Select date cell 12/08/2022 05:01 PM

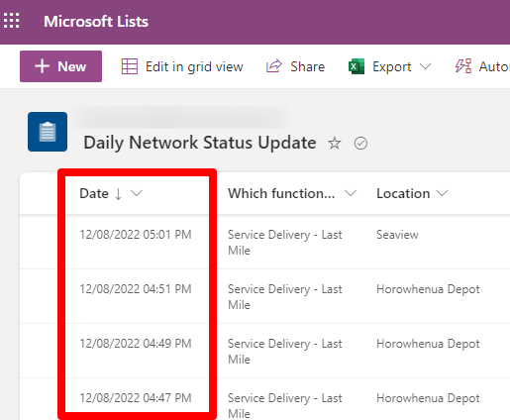tap(136, 235)
